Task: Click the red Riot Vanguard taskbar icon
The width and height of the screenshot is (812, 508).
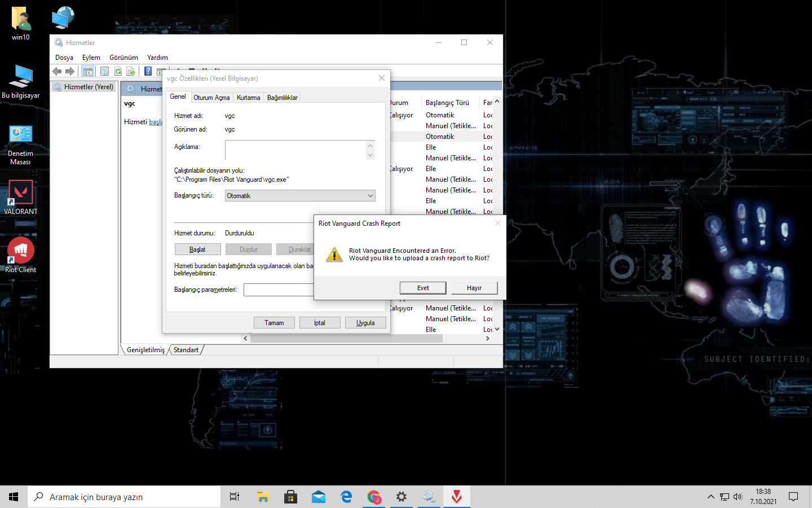Action: point(457,497)
